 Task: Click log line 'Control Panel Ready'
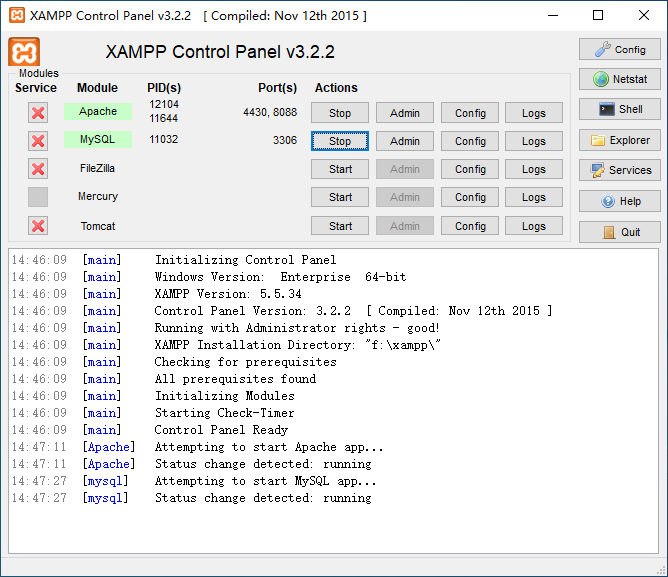(221, 430)
